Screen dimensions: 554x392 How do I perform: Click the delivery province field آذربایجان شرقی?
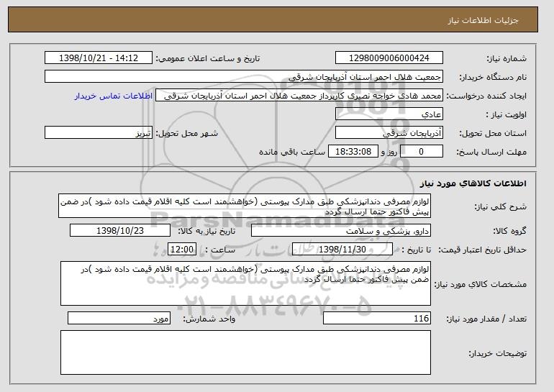pyautogui.click(x=389, y=133)
